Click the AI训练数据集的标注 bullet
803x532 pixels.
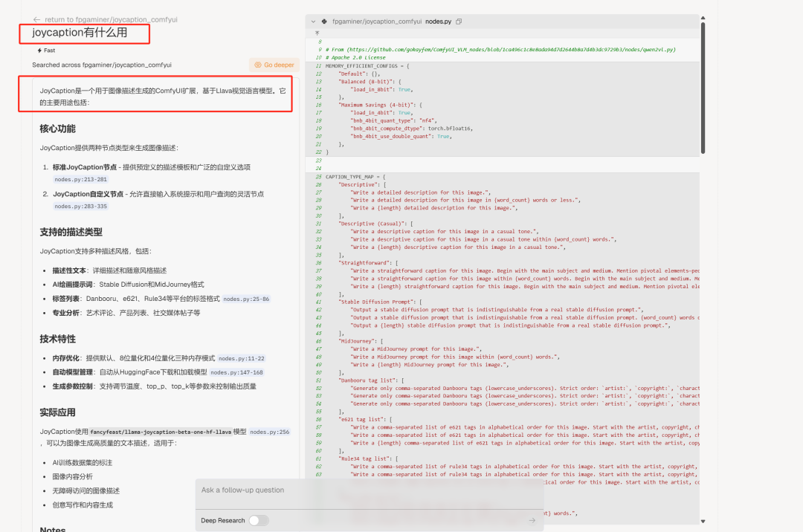click(83, 462)
